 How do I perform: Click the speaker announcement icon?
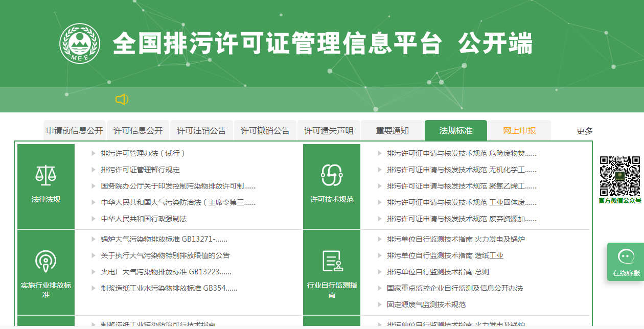122,100
